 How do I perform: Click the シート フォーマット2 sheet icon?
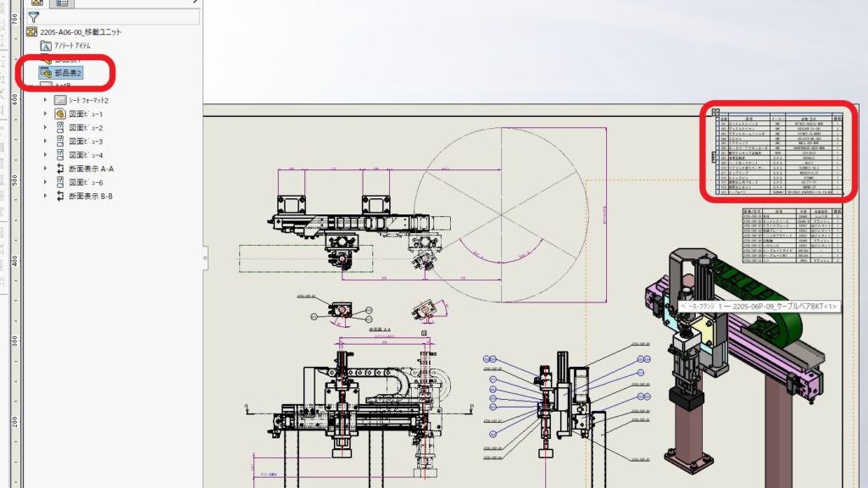(60, 100)
